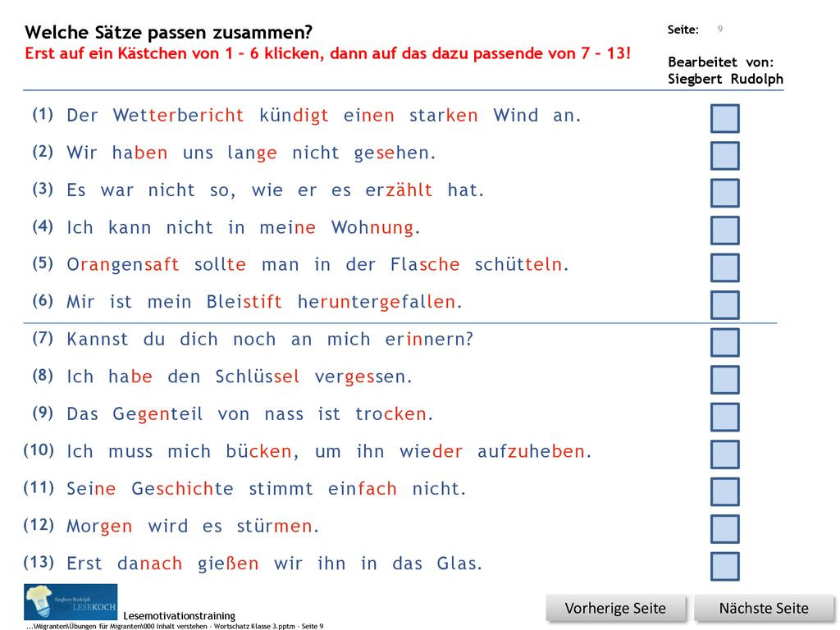Choose the box beside 'Seine Geschichte stimmt einfach nicht'

click(x=725, y=491)
